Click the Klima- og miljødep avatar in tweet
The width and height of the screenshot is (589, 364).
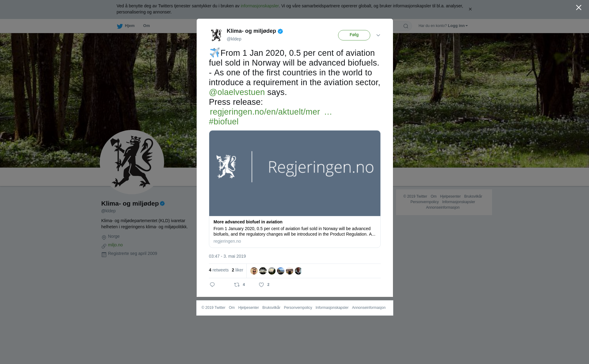(x=216, y=35)
